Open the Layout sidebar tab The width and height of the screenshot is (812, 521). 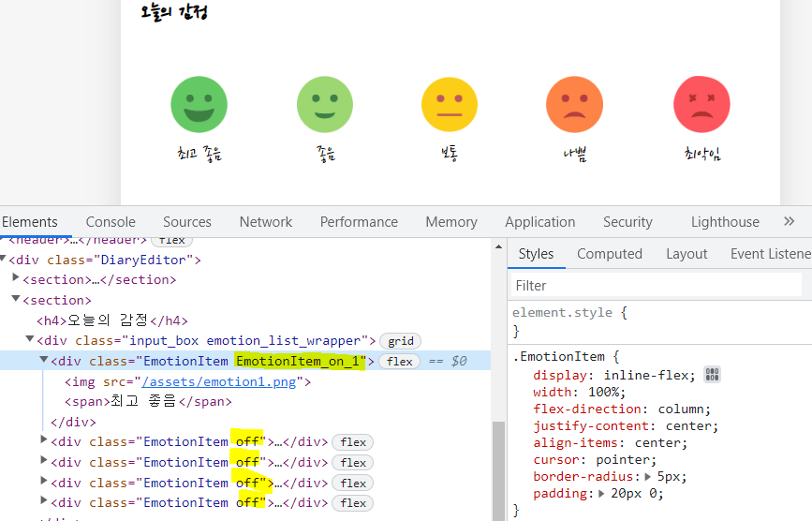click(687, 254)
